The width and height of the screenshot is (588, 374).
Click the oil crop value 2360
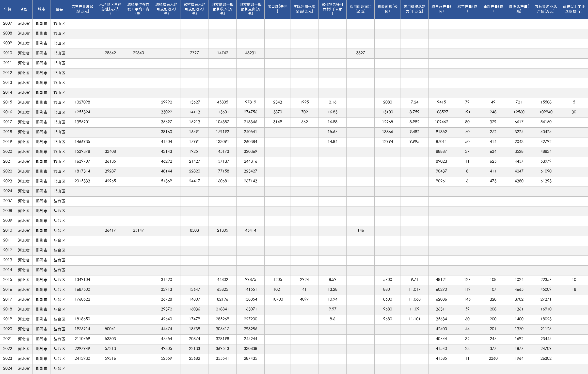(493, 358)
